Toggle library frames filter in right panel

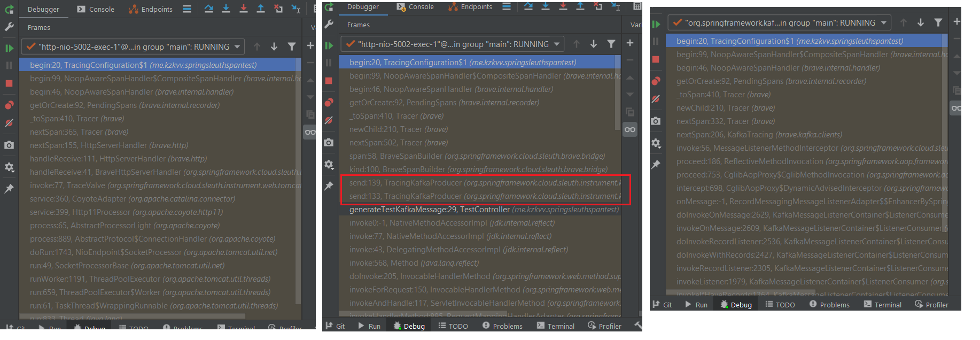938,22
